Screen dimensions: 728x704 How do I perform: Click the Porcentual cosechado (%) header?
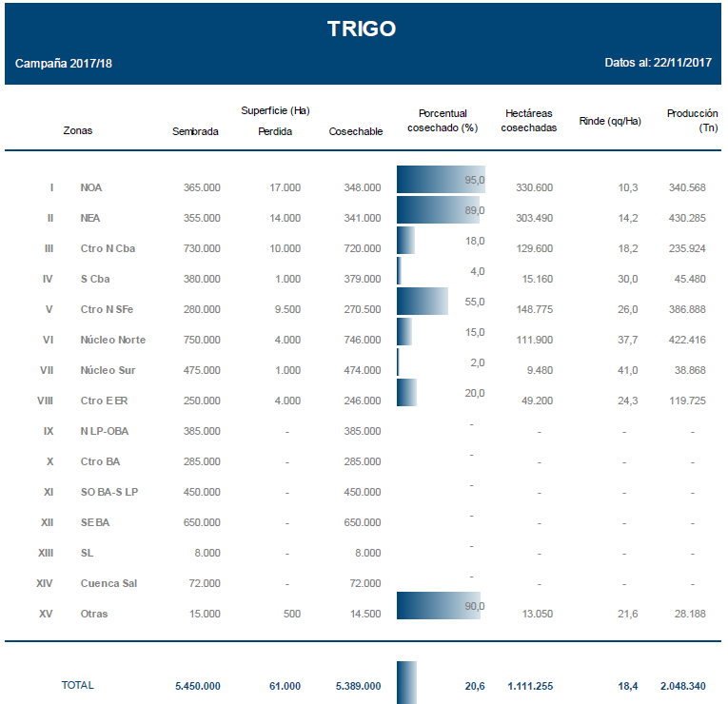443,120
